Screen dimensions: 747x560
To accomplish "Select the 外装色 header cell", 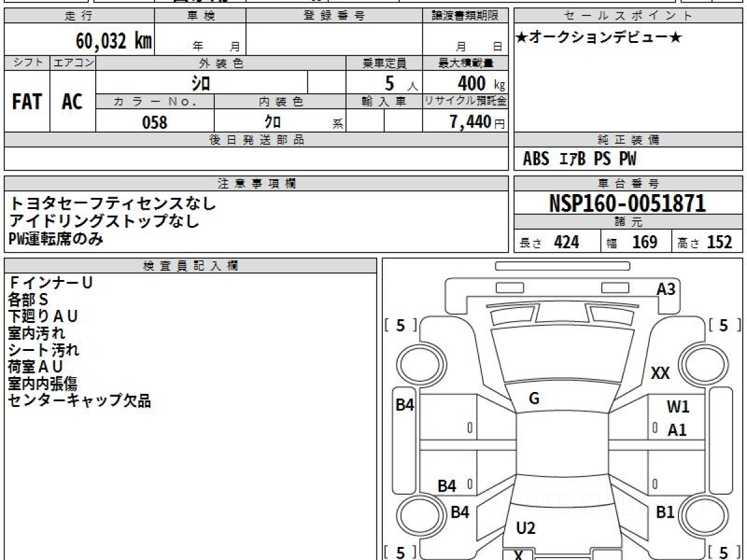I will coord(221,63).
